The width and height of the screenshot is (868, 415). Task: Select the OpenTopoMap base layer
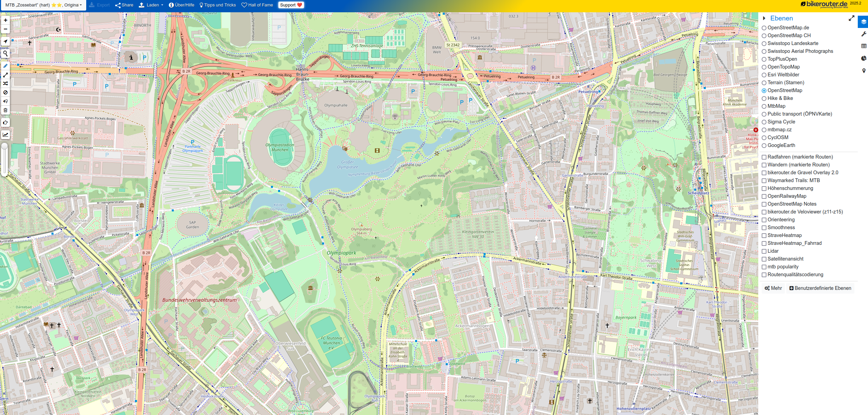[764, 67]
